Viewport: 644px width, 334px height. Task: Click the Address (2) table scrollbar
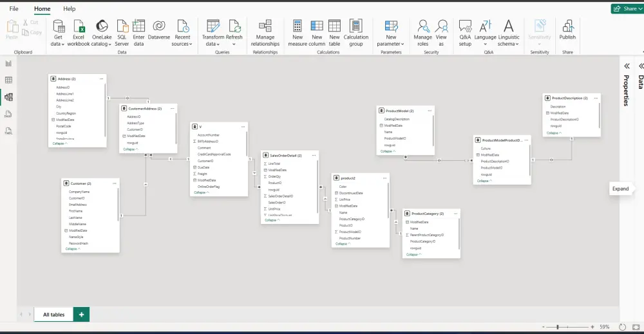[x=105, y=110]
